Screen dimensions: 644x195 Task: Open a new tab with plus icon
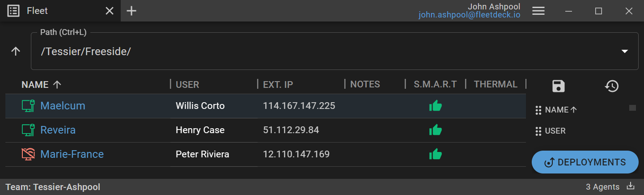pos(131,11)
